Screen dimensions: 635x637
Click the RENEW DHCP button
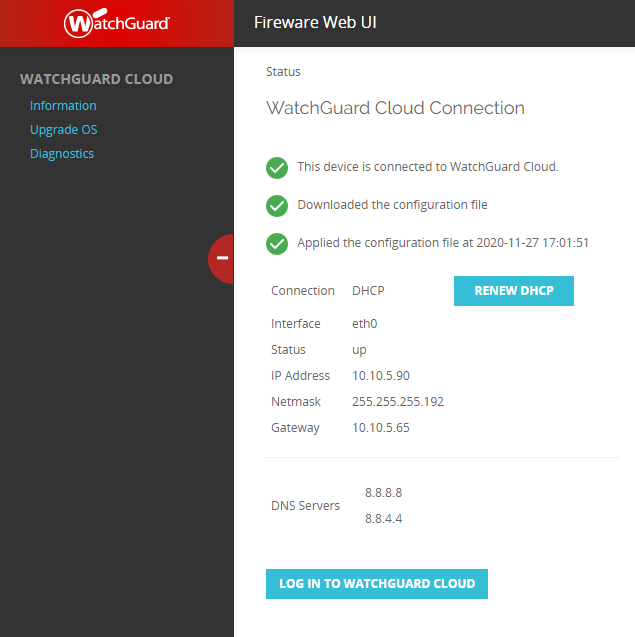coord(514,291)
